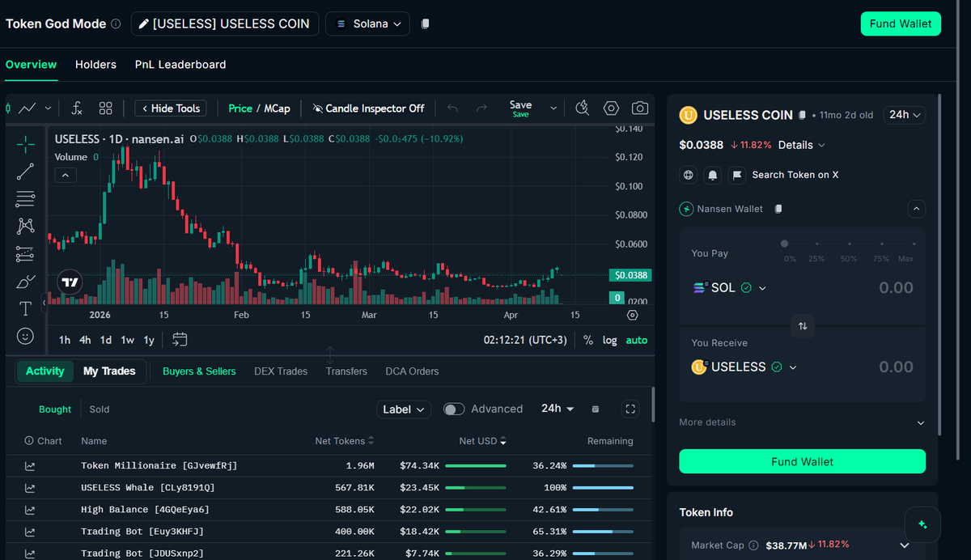Collapse the Nansen Wallet panel
Screen dimensions: 971x560
point(916,209)
